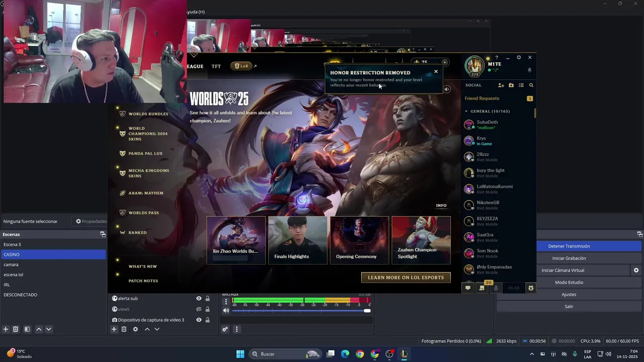Open source properties gear icon
Viewport: 644px width, 362px height.
click(x=135, y=329)
